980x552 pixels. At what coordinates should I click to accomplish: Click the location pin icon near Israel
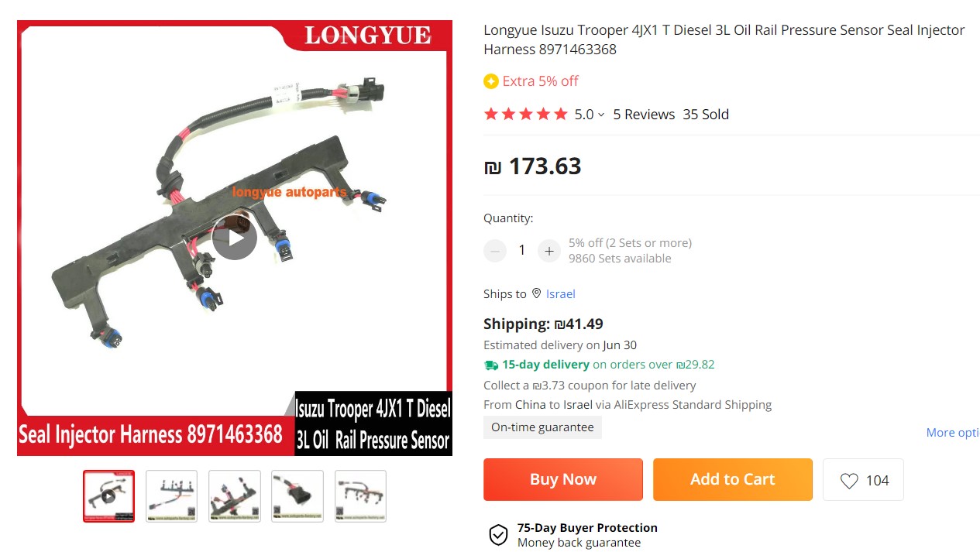coord(536,293)
